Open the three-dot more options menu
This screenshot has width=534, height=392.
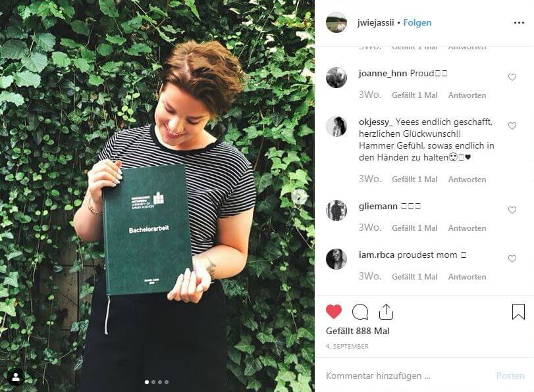click(x=519, y=23)
